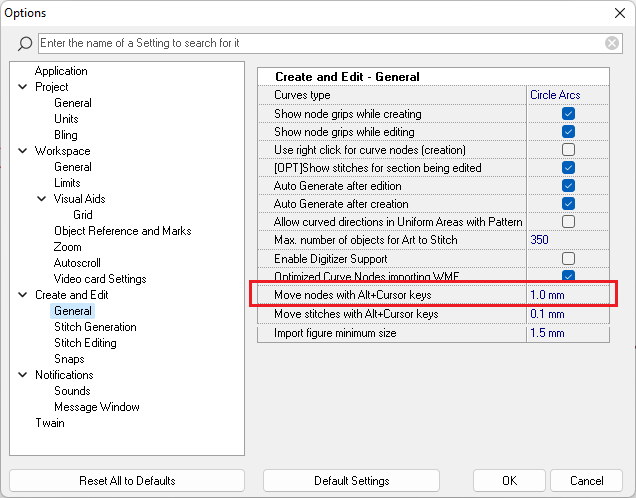Select Create and Edit in tree

[72, 295]
